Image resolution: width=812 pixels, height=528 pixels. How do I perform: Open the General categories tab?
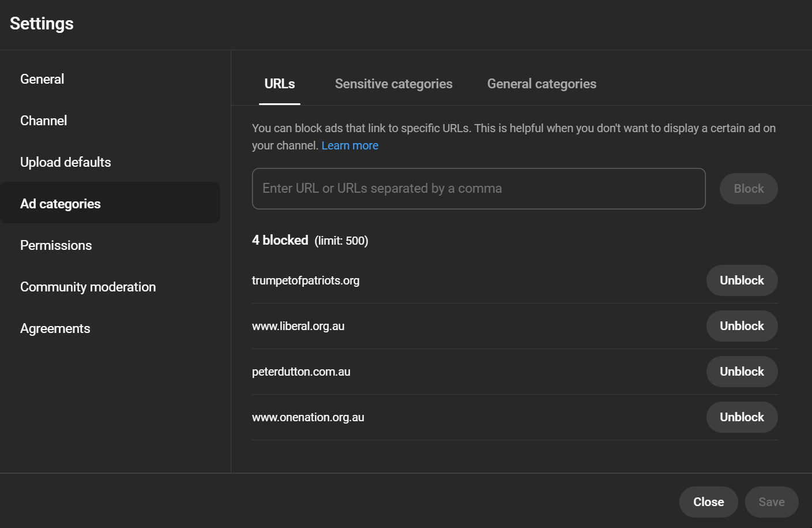tap(542, 84)
